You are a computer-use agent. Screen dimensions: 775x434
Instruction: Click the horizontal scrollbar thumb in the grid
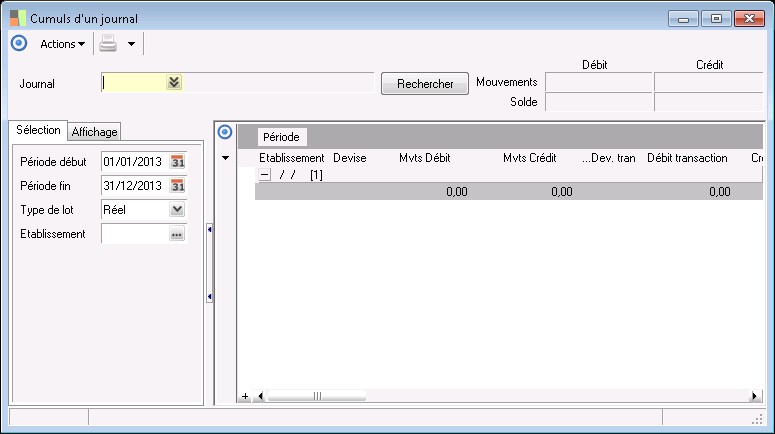point(317,396)
